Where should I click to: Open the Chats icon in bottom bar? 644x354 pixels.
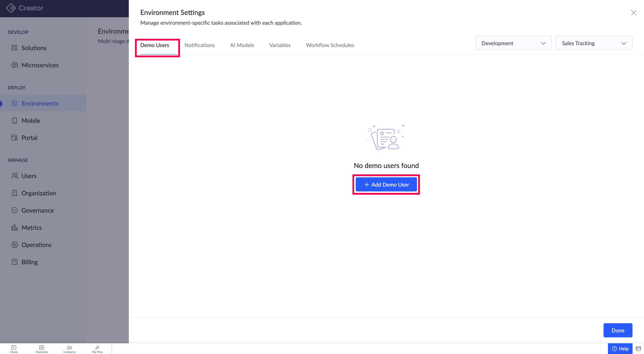[x=14, y=349]
